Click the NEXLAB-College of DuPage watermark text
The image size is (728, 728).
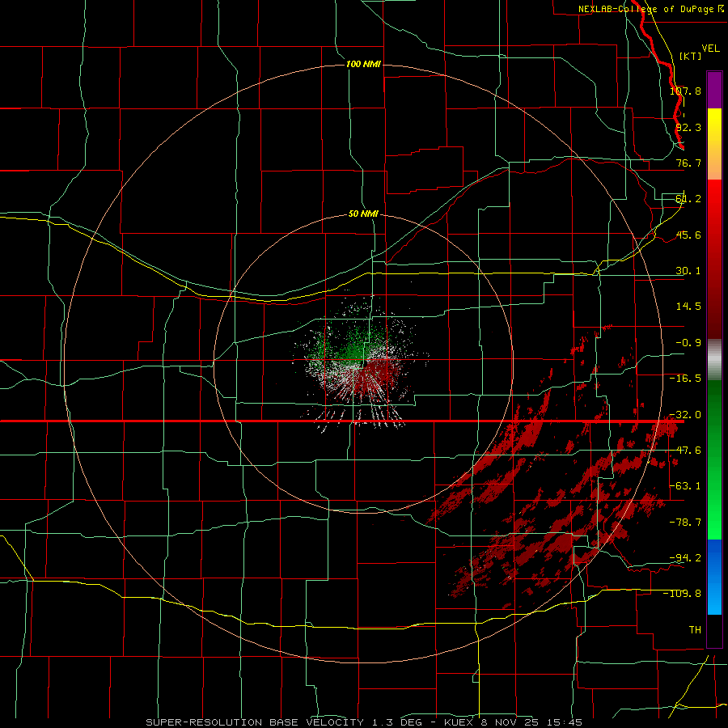(x=650, y=9)
